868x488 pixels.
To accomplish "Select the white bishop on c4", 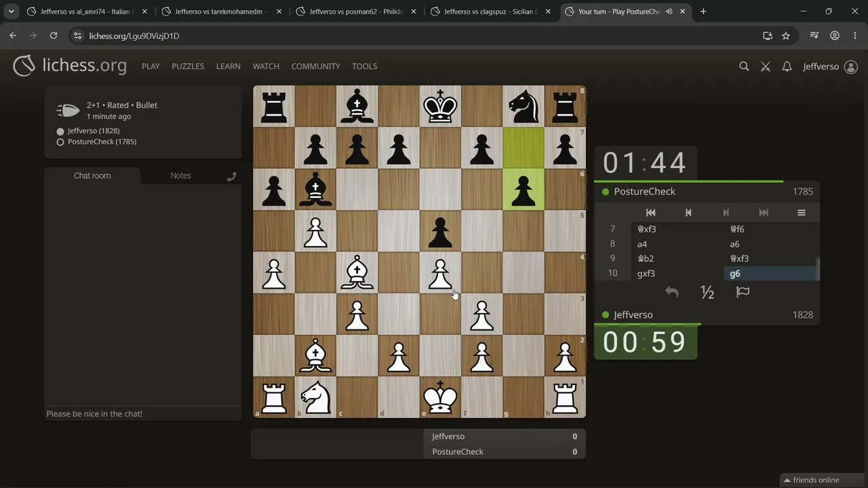I will (x=357, y=272).
